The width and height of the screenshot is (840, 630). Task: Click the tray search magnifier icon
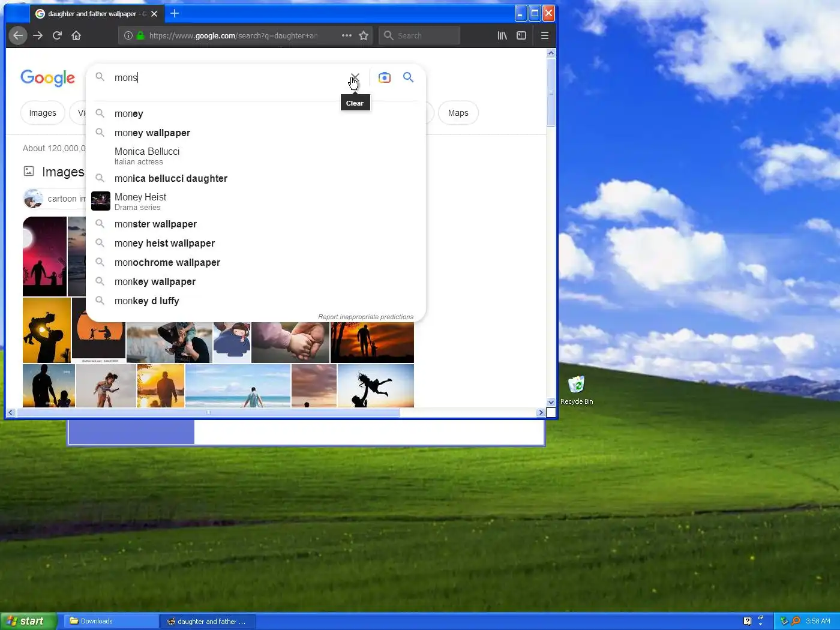coord(796,621)
